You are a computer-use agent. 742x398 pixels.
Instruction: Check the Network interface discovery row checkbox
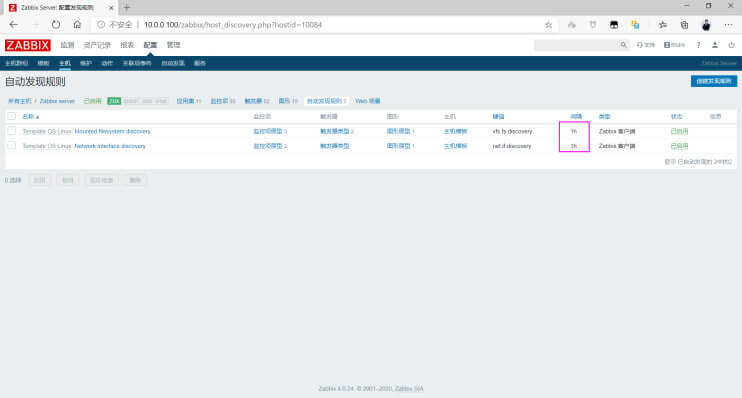pos(12,146)
